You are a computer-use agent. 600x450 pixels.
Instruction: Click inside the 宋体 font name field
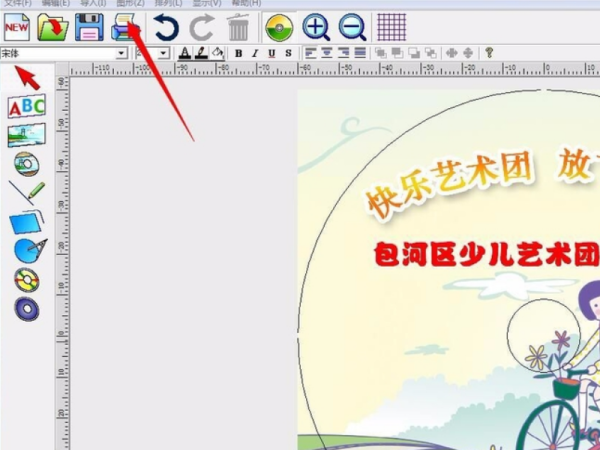pyautogui.click(x=58, y=53)
